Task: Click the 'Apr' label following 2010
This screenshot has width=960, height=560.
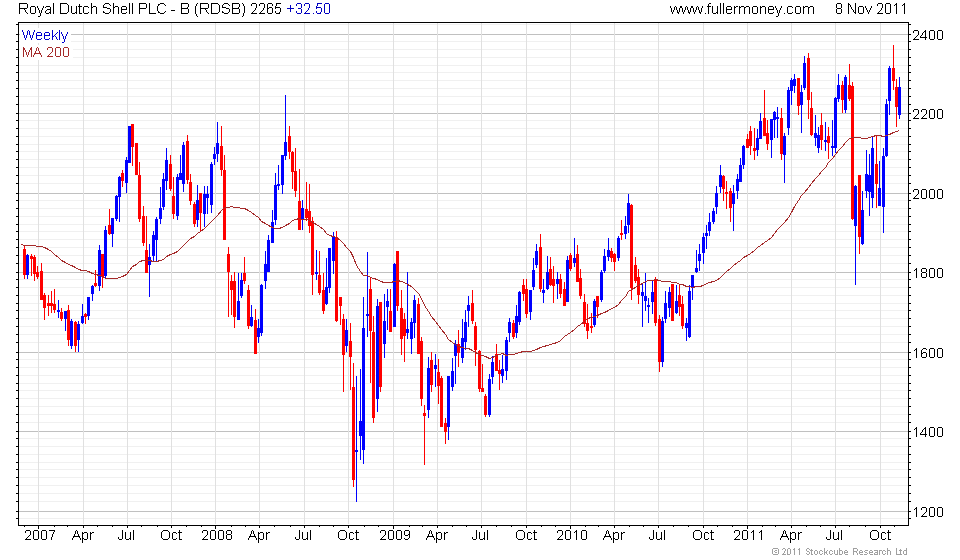Action: [x=613, y=536]
